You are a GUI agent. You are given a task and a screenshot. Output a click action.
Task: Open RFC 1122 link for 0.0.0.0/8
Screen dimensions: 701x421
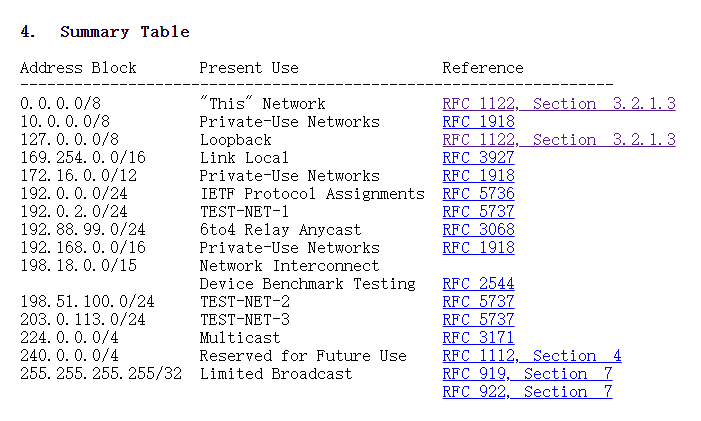click(558, 104)
